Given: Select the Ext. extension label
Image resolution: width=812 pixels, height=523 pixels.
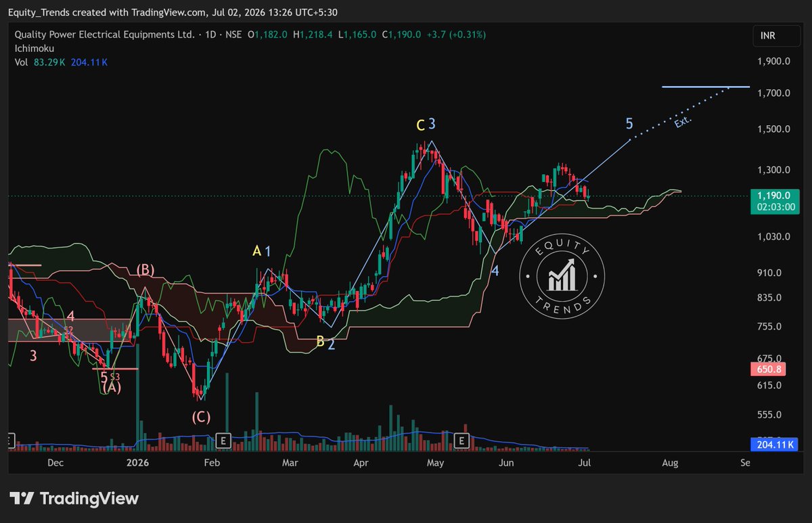Looking at the screenshot, I should coord(683,122).
